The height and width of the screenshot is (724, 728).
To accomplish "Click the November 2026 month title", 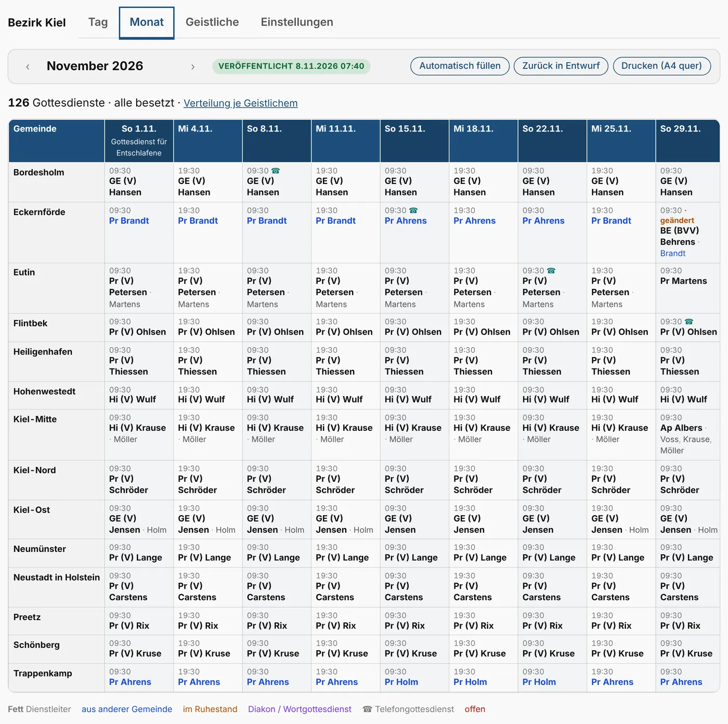I will click(95, 66).
